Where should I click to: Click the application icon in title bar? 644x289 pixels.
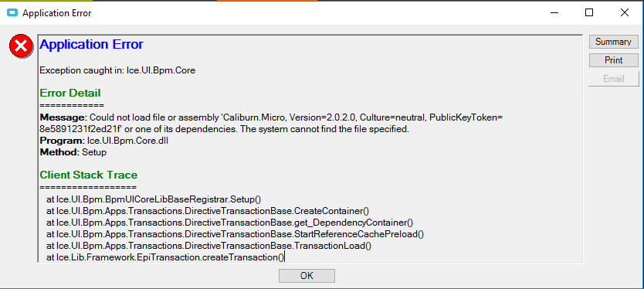pos(12,12)
